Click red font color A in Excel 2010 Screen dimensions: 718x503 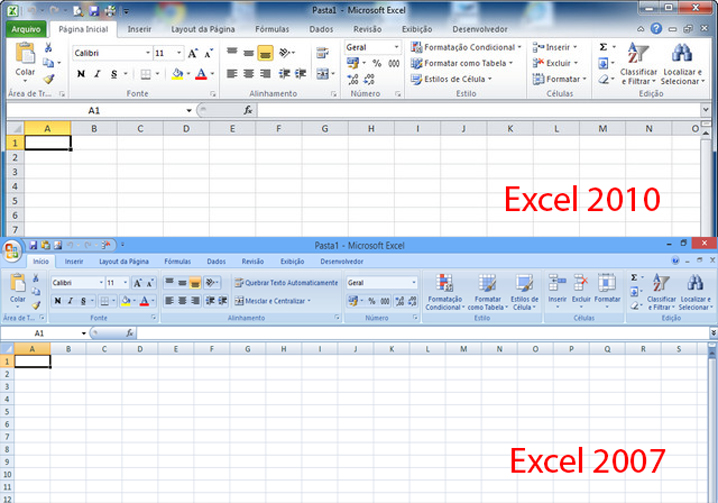tap(201, 74)
